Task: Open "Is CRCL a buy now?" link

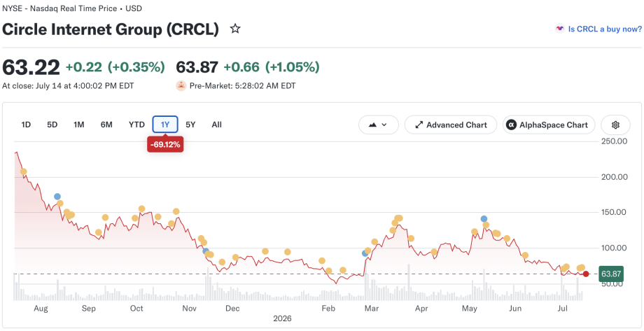Action: pyautogui.click(x=605, y=29)
